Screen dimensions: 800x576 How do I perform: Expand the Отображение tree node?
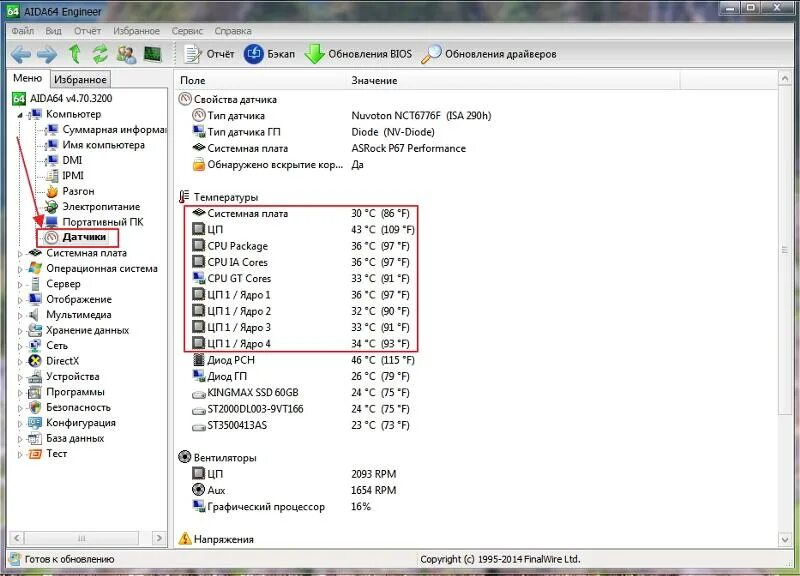20,300
